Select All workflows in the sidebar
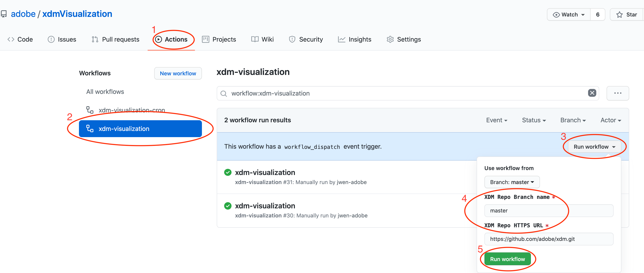This screenshot has width=644, height=273. tap(105, 92)
